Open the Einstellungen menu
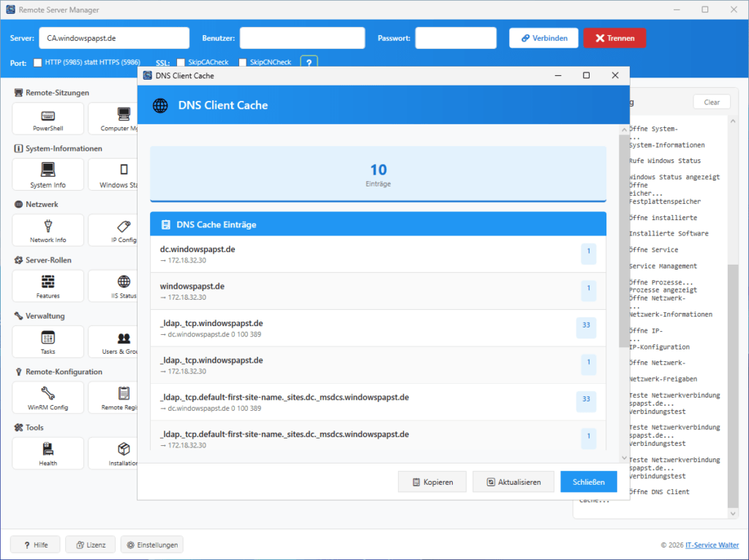Screen dimensions: 749x560 (x=151, y=545)
